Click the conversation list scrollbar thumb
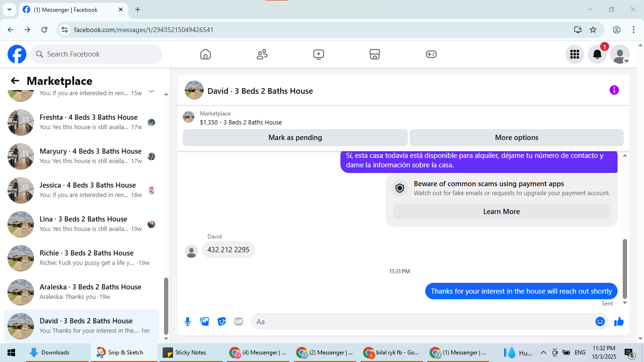 pos(166,305)
